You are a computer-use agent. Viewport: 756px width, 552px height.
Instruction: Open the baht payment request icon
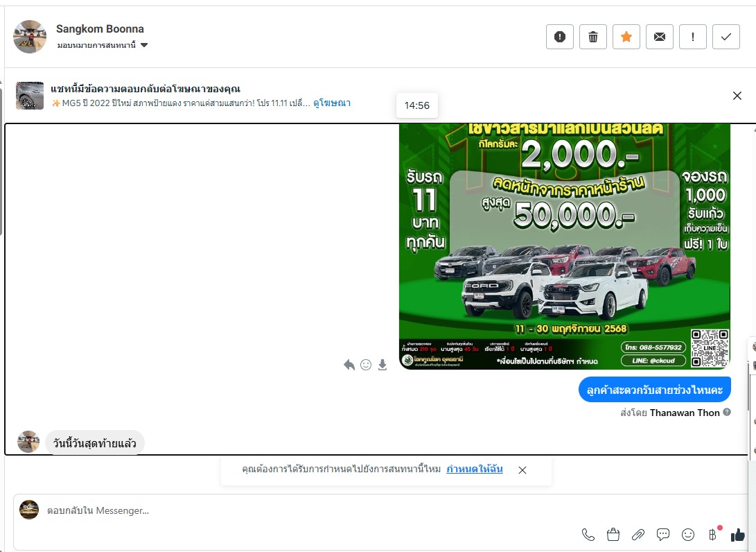pos(713,534)
